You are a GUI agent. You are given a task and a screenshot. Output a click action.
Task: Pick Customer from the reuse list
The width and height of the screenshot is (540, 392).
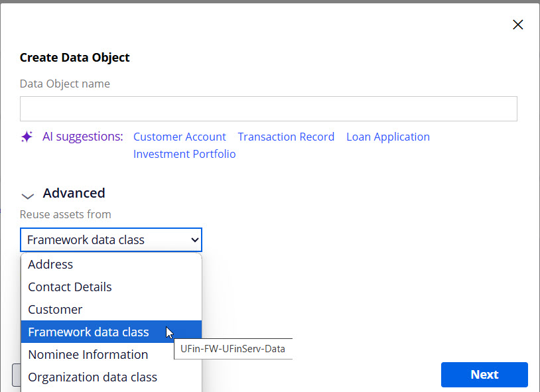[x=55, y=309]
